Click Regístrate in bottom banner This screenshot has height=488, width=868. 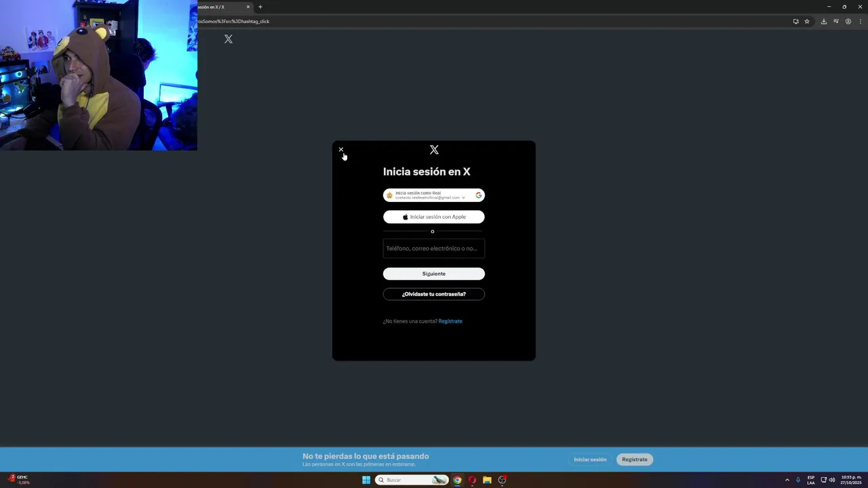[635, 460]
